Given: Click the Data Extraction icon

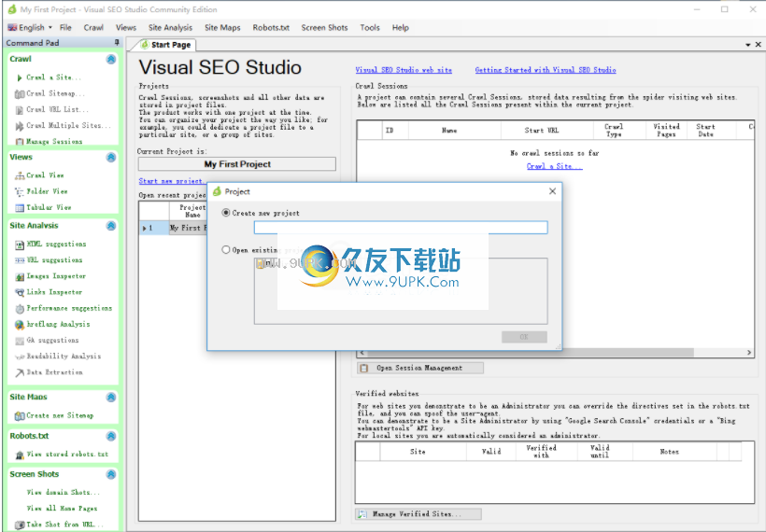Looking at the screenshot, I should (x=20, y=372).
